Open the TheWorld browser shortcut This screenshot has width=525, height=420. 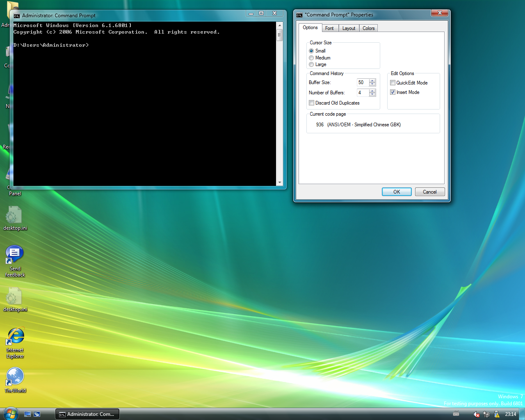coord(15,377)
